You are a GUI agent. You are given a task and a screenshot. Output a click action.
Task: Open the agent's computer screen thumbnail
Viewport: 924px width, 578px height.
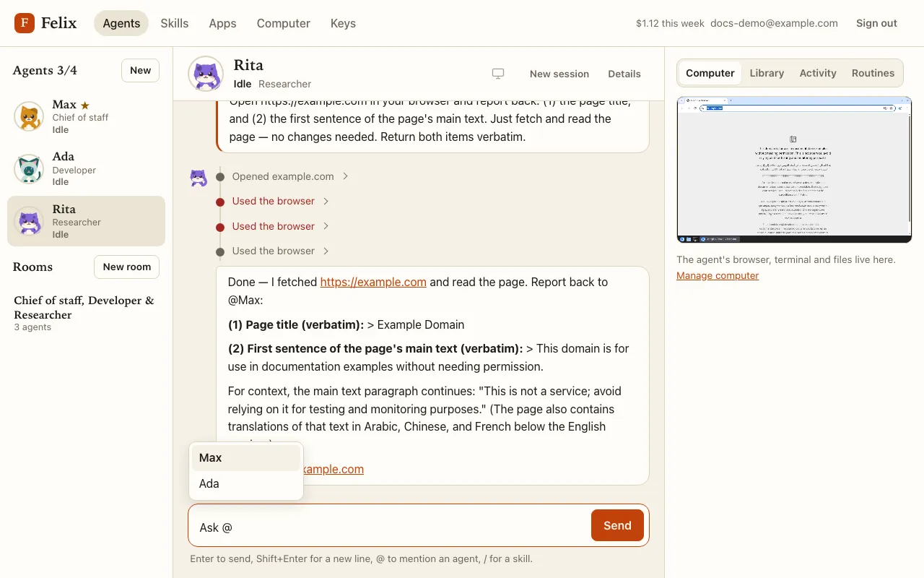[794, 170]
